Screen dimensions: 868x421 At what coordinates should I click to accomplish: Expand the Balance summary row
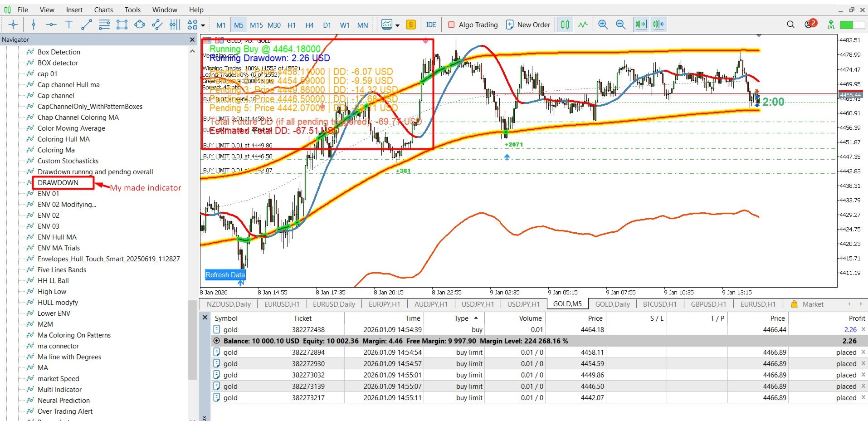tap(216, 341)
